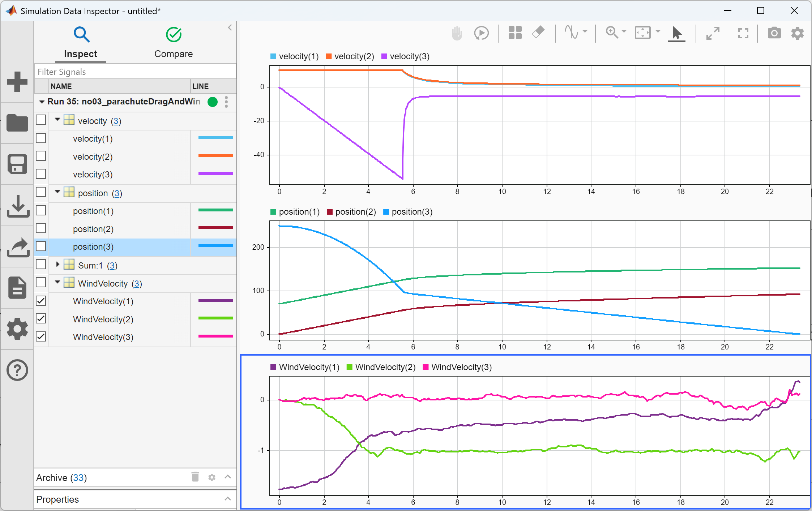
Task: Click the clear plot eraser icon
Action: point(538,32)
